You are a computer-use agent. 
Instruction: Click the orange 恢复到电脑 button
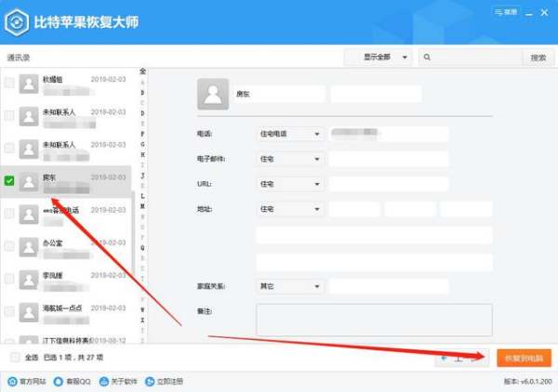(x=524, y=358)
